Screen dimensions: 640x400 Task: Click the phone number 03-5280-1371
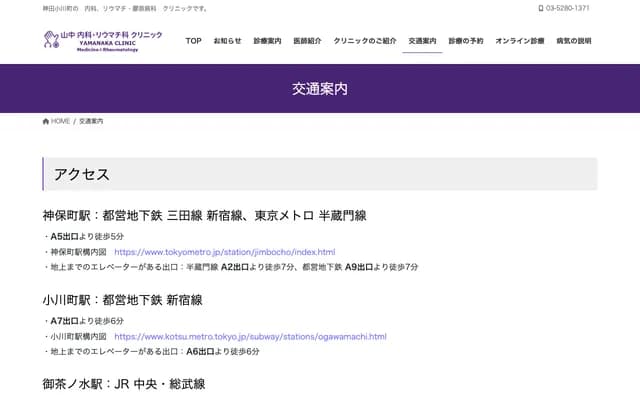[x=568, y=8]
